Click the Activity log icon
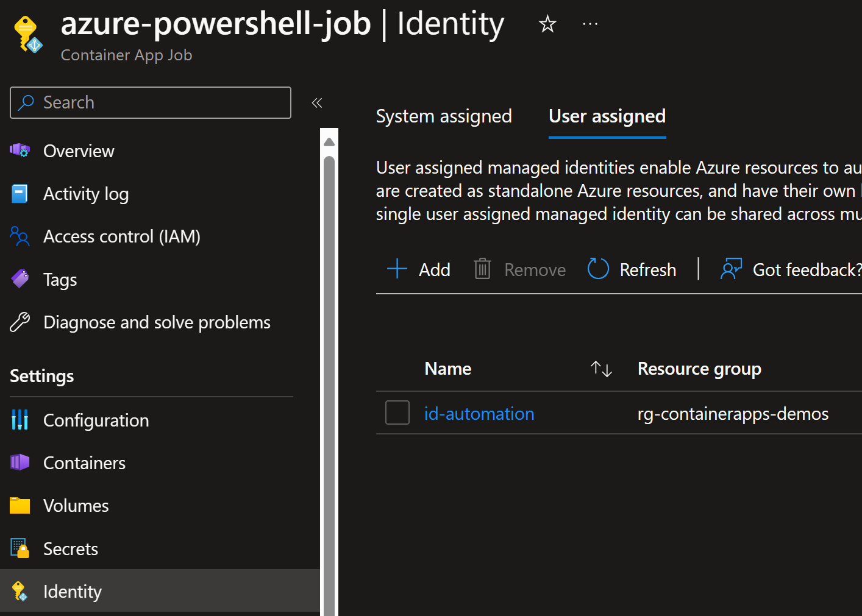This screenshot has width=862, height=616. point(20,194)
